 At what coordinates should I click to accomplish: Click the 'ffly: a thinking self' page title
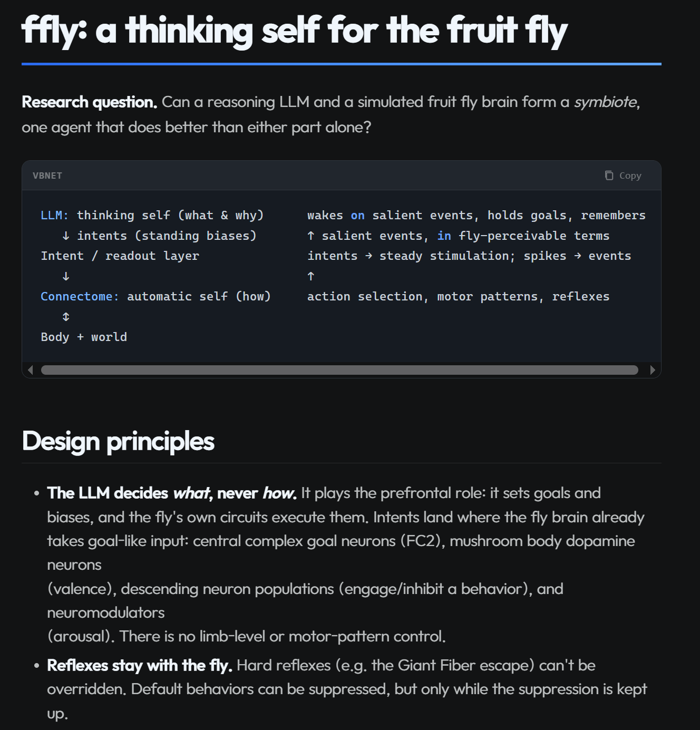294,30
